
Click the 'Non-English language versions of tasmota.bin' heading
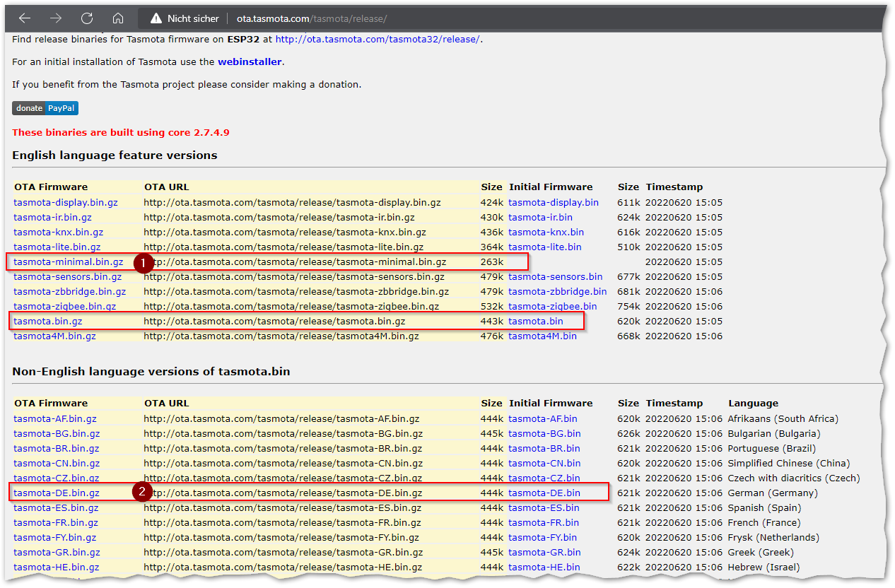tap(151, 371)
